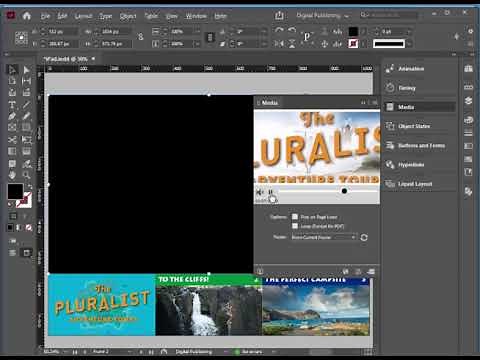Pause the media preview playback
Viewport: 480px width, 360px height.
tap(271, 192)
